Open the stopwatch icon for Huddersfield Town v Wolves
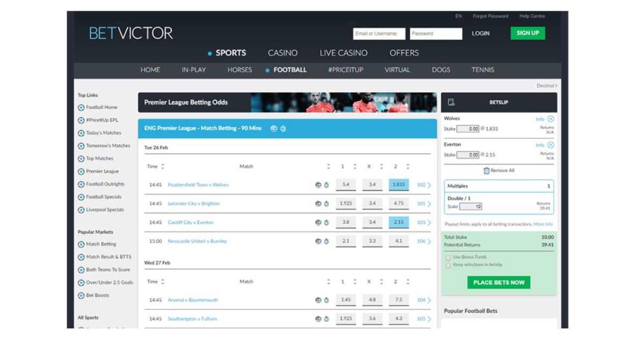644x337 pixels. pyautogui.click(x=326, y=185)
